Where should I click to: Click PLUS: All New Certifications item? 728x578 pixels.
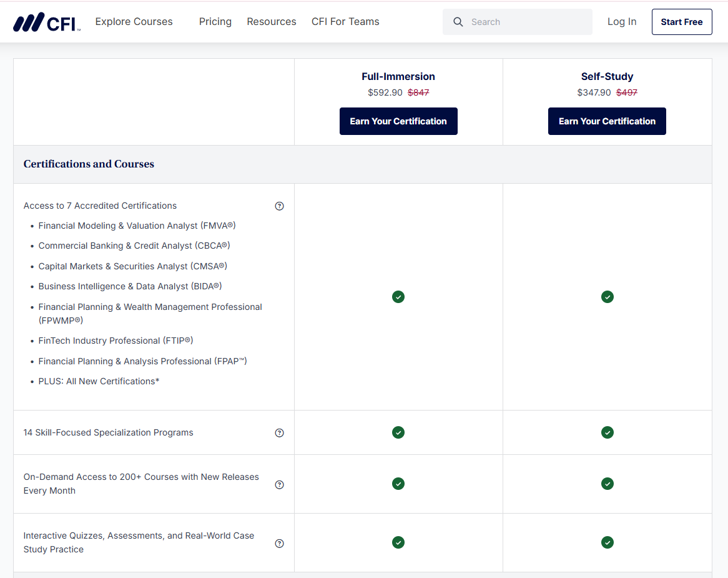tap(99, 381)
